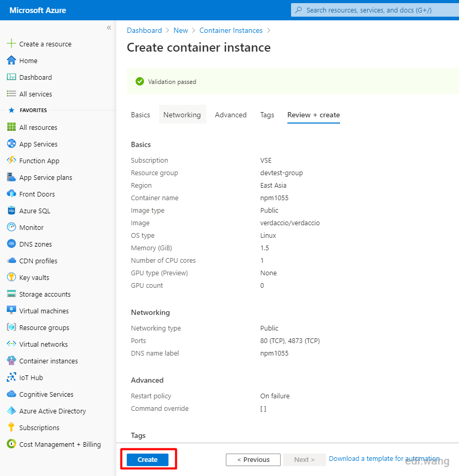
Task: Collapse the sidebar with double chevron
Action: [x=109, y=28]
